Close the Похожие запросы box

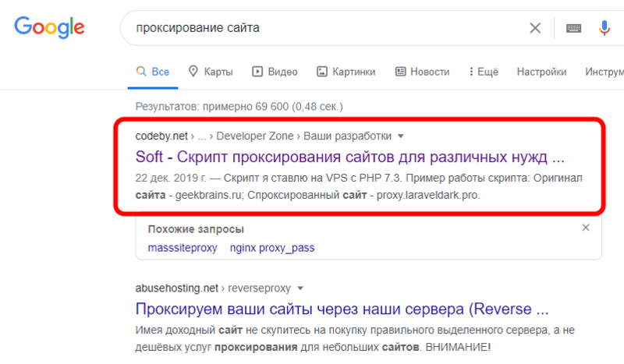click(586, 228)
